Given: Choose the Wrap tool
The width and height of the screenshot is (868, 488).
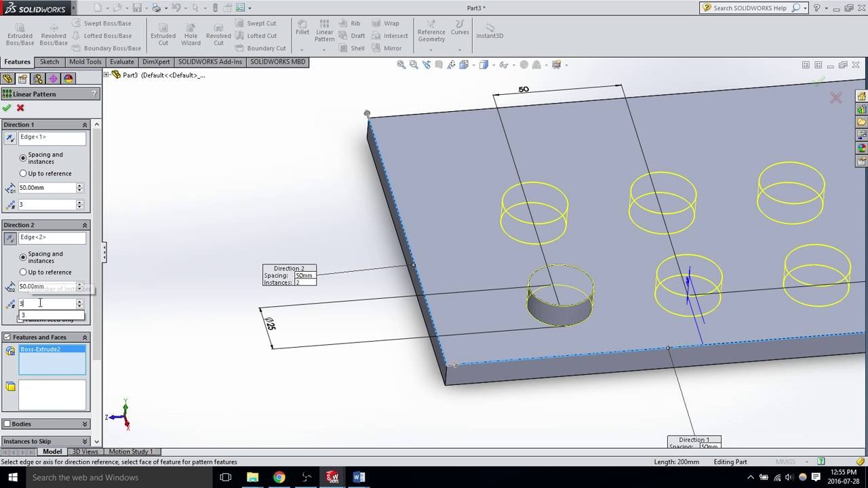Looking at the screenshot, I should [385, 23].
